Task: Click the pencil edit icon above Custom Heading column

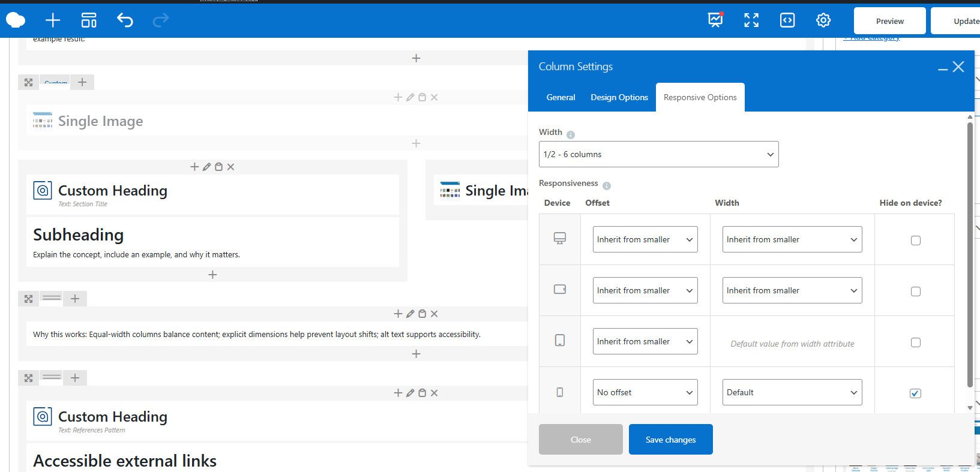Action: point(206,167)
